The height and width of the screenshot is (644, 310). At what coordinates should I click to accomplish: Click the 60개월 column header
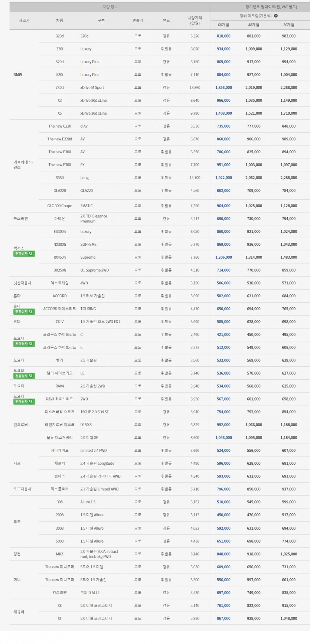223,25
